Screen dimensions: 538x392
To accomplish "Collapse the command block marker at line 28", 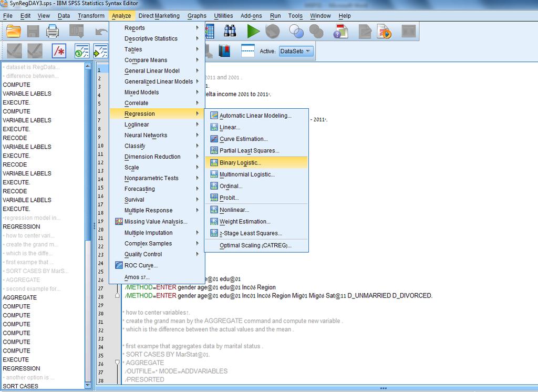I will [117, 295].
